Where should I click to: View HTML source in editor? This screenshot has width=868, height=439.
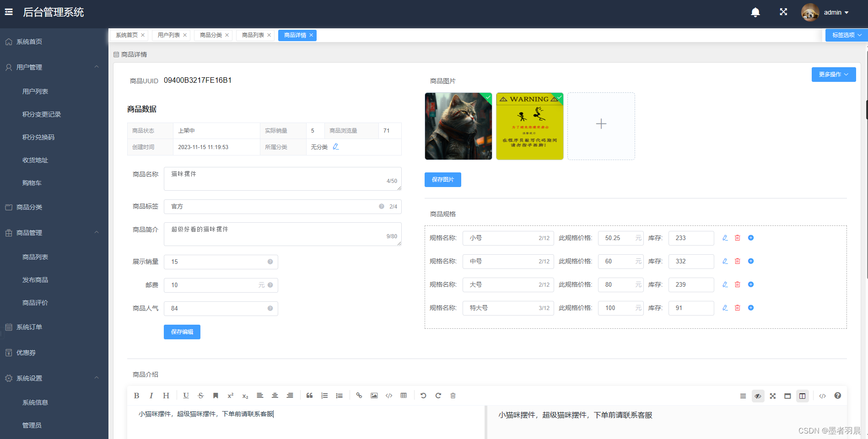tap(822, 396)
